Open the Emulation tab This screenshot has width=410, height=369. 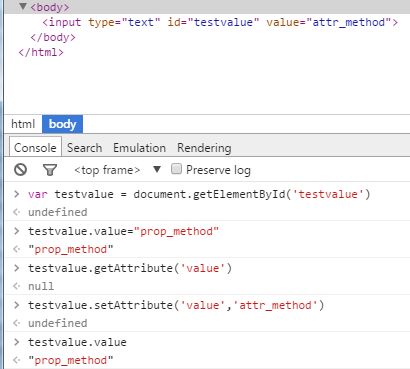(139, 148)
